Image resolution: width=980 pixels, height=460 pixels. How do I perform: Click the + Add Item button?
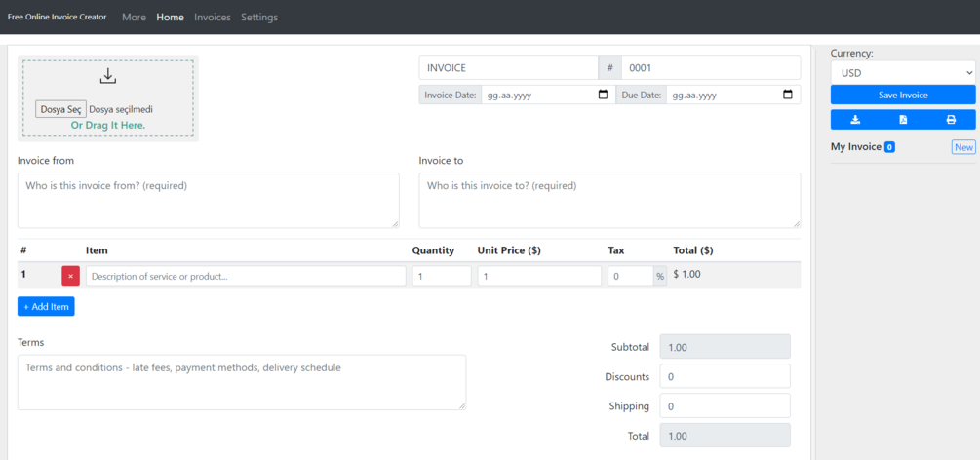pyautogui.click(x=46, y=306)
